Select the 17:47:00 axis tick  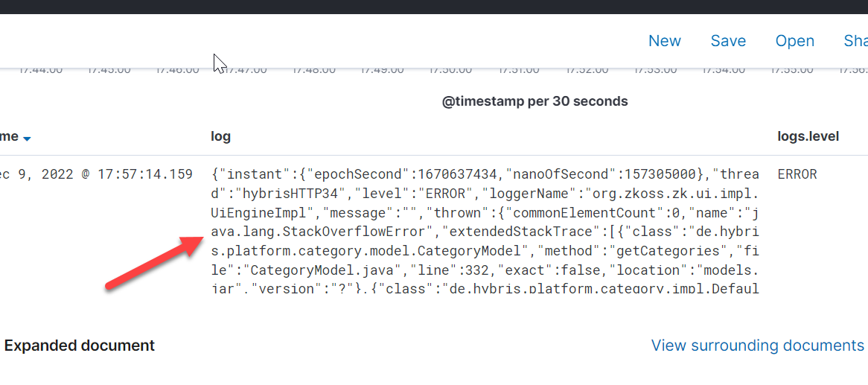tap(246, 70)
